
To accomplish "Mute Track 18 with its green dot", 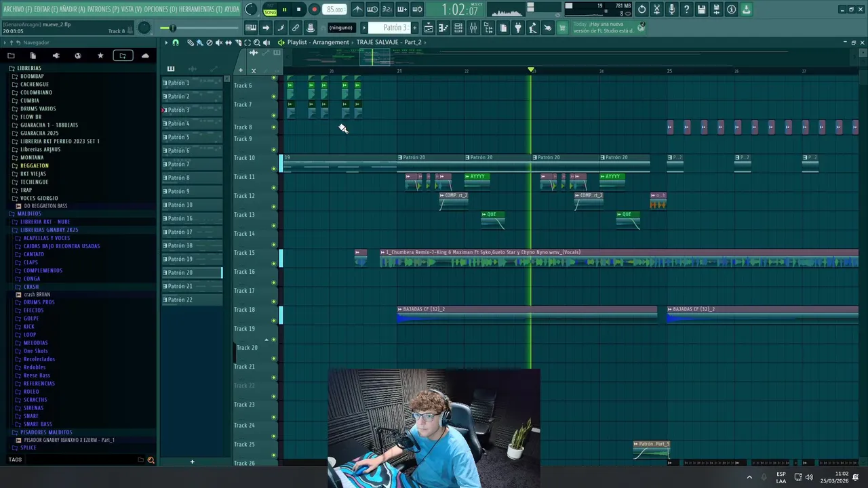I will 274,321.
